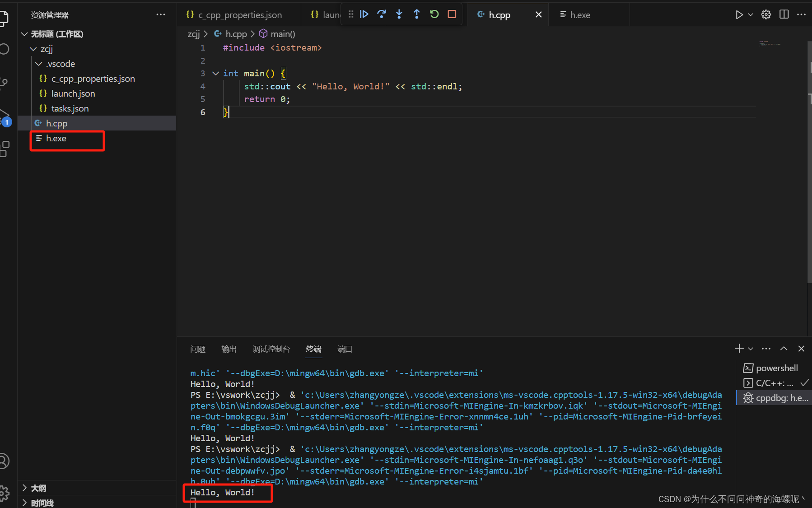Image resolution: width=812 pixels, height=508 pixels.
Task: Run the C/C++ file with play icon
Action: click(739, 14)
